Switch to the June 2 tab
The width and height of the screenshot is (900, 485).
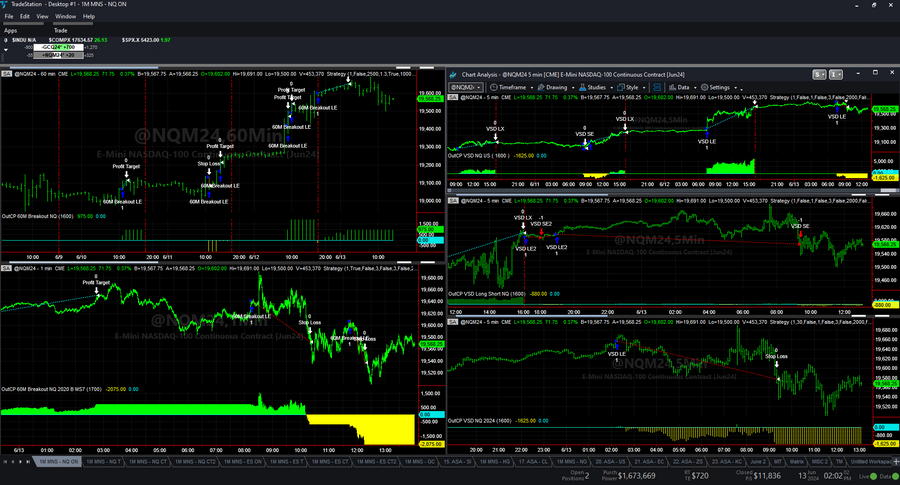758,461
